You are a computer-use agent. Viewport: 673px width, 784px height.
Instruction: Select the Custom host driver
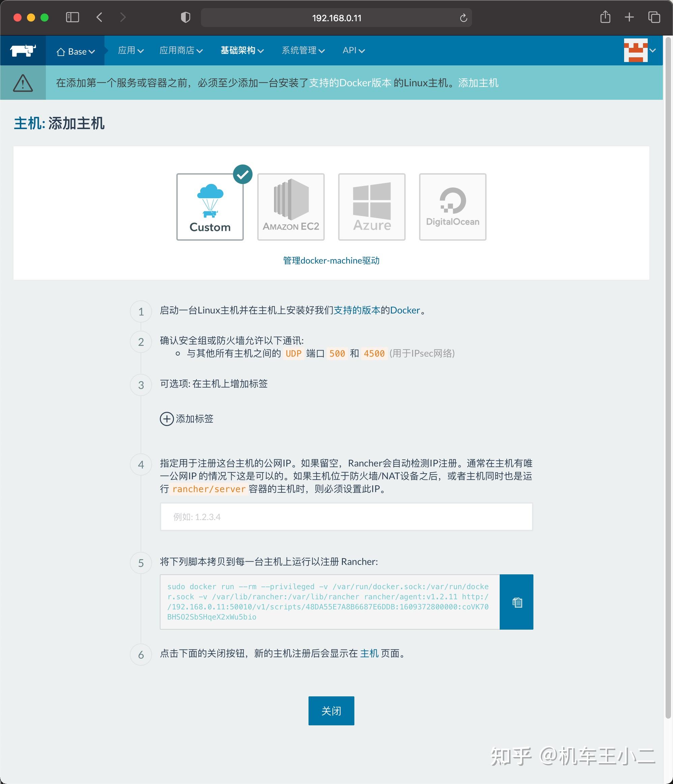click(x=210, y=207)
